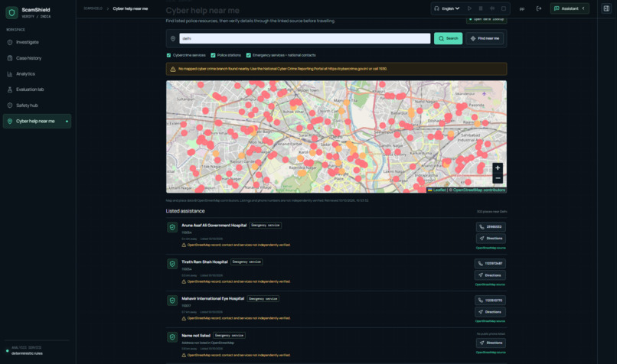The width and height of the screenshot is (617, 364).
Task: Click the pause narration button
Action: click(481, 8)
